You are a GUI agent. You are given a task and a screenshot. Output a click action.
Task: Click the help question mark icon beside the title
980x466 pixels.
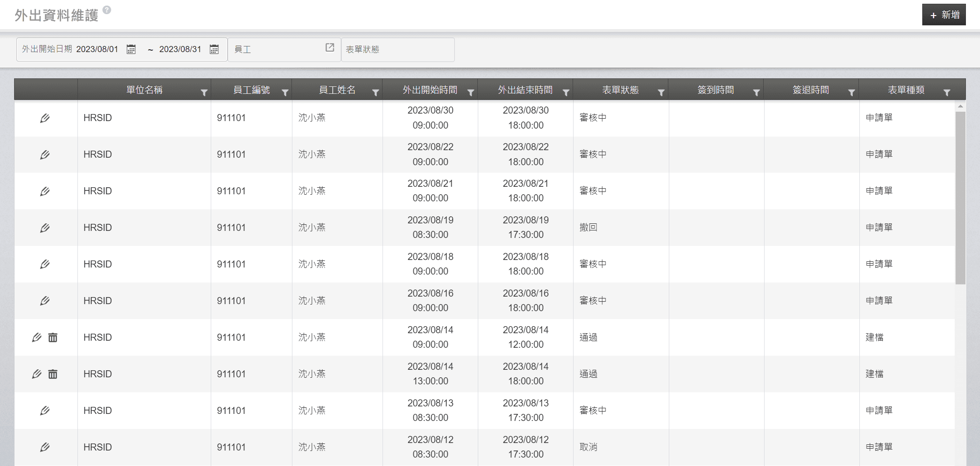click(x=107, y=10)
